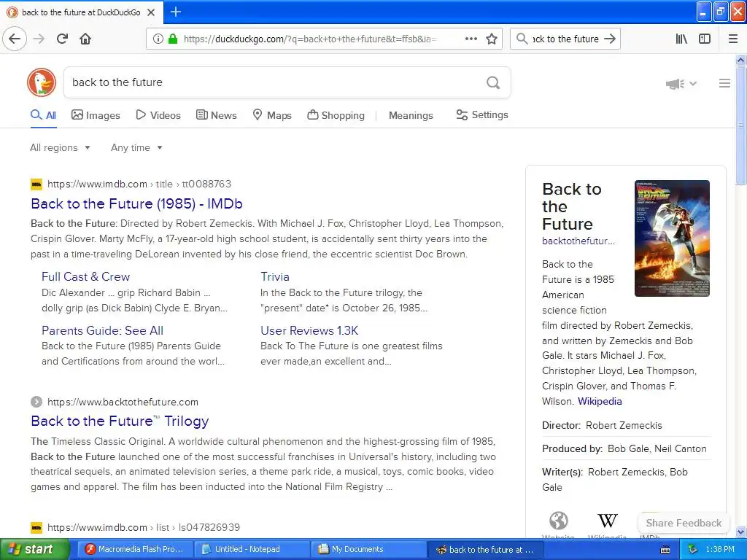Click the vertical scrollbar thumb
This screenshot has width=747, height=560.
[x=740, y=125]
